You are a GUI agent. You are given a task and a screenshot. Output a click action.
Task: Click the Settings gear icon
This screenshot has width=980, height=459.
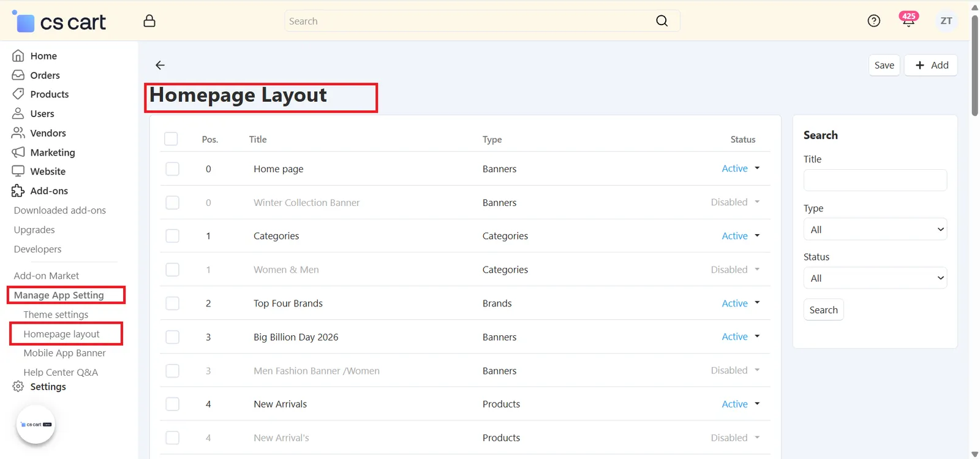pos(18,386)
